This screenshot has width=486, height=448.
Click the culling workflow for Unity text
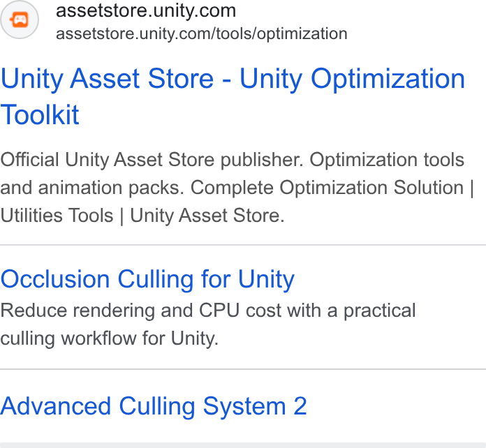(x=110, y=338)
